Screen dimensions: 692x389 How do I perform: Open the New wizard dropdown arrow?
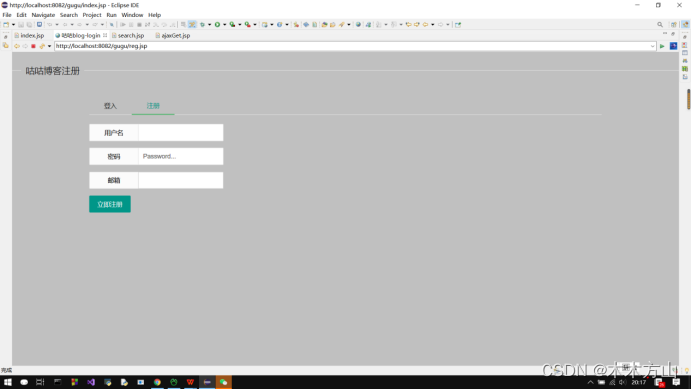pos(13,25)
